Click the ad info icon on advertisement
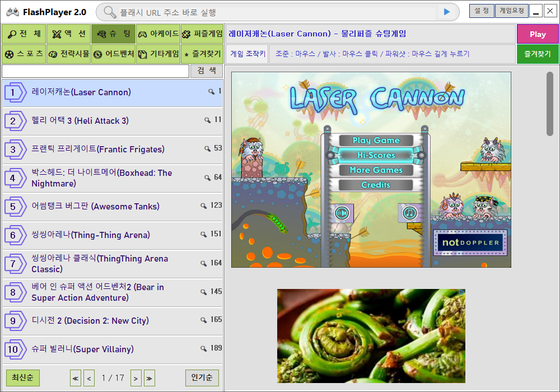Screen dimensions: 560x392 (x=461, y=292)
